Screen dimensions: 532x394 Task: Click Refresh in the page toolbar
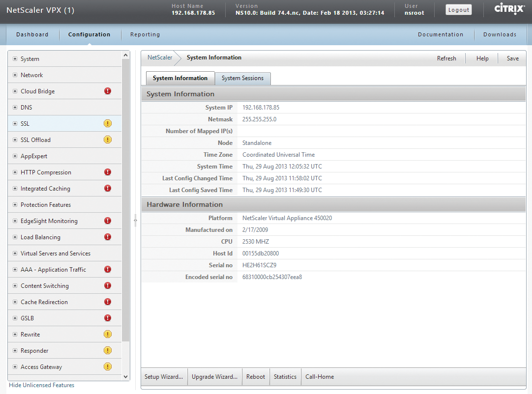click(x=446, y=58)
